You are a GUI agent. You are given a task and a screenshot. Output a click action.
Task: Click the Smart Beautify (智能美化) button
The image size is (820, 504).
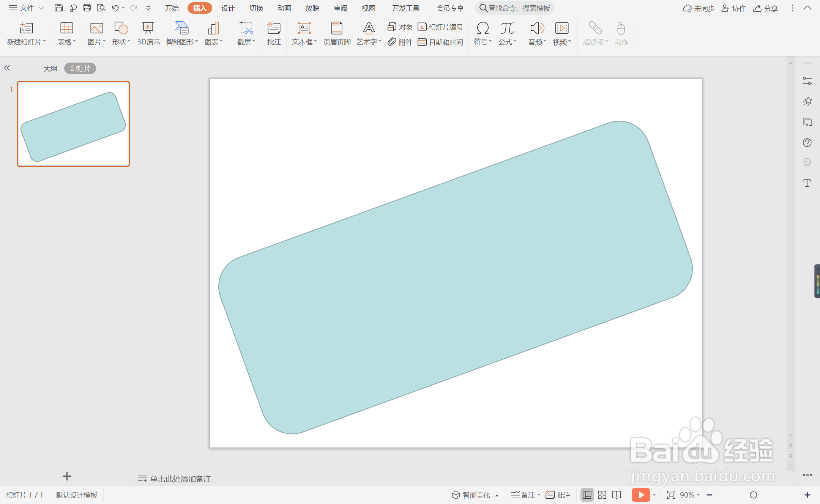[x=471, y=495]
